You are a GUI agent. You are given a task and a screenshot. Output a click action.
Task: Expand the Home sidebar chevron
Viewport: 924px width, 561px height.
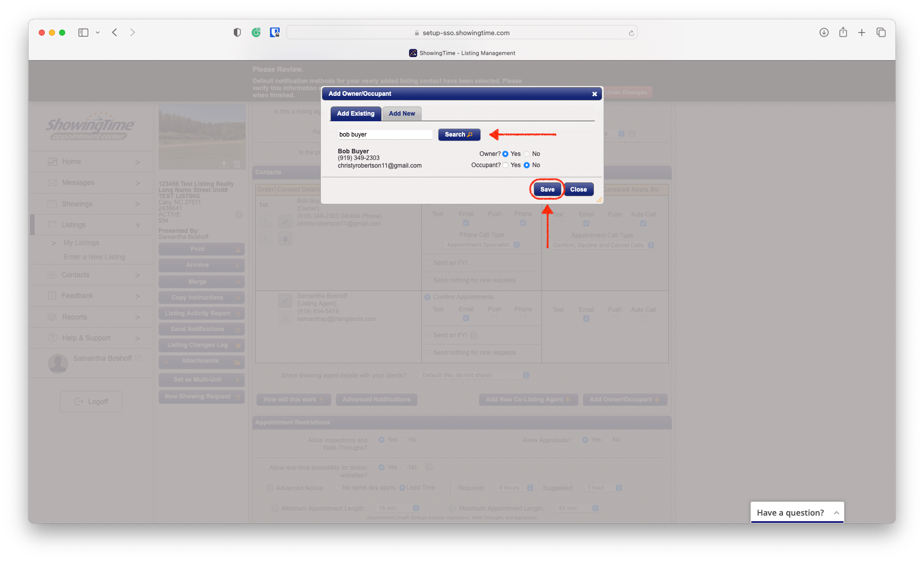click(138, 162)
